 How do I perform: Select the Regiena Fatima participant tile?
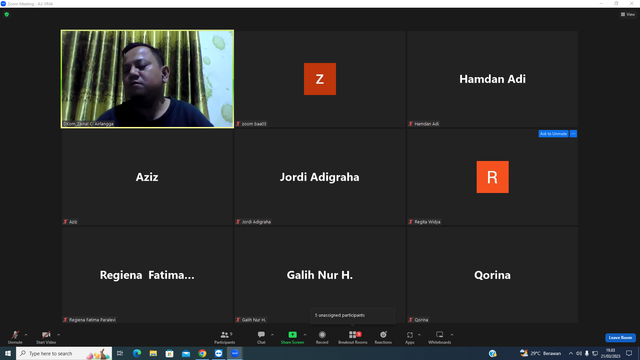click(x=147, y=275)
